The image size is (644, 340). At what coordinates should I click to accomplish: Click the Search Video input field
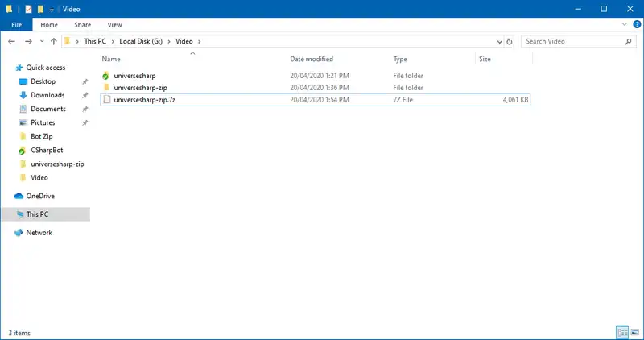tap(570, 41)
